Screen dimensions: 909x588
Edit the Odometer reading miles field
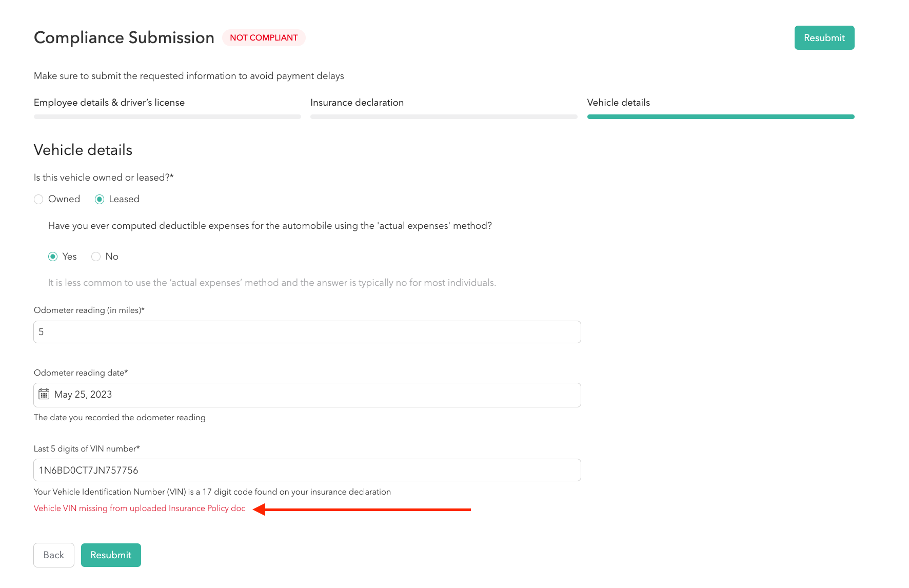(x=307, y=331)
